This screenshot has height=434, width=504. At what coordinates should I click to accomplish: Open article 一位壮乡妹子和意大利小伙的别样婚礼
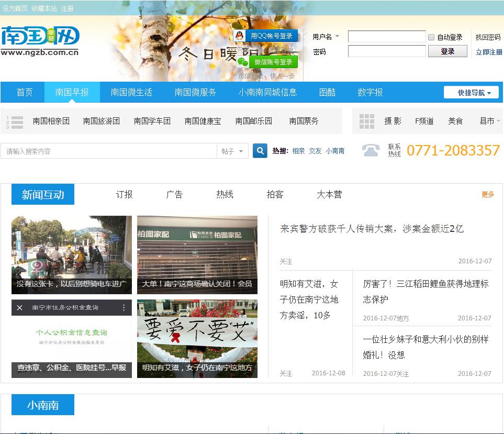pyautogui.click(x=425, y=347)
